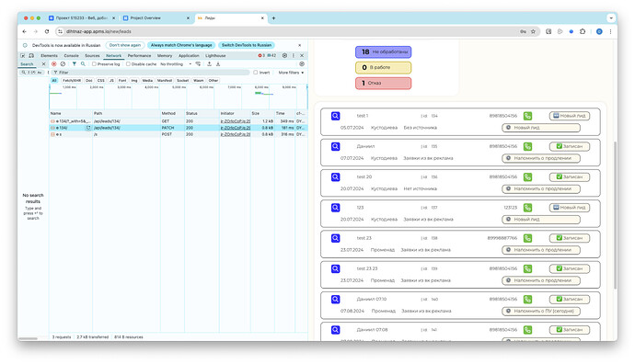
Task: Click Switch DevTools to Russian button
Action: [247, 45]
